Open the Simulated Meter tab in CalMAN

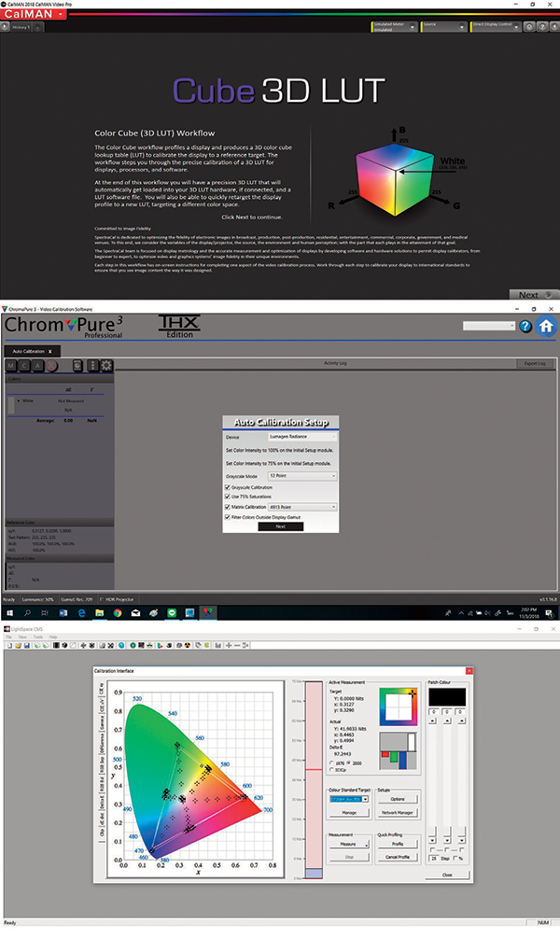[x=394, y=27]
